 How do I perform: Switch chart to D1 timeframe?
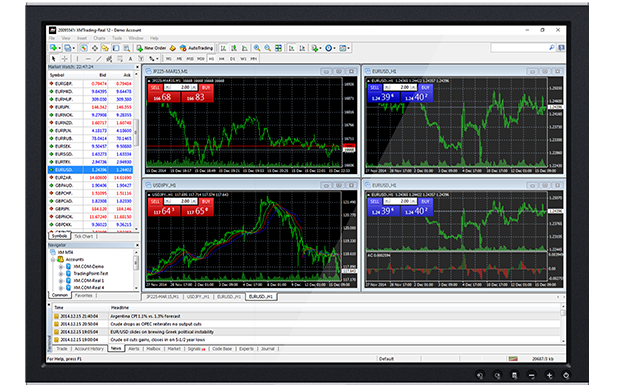tap(232, 59)
